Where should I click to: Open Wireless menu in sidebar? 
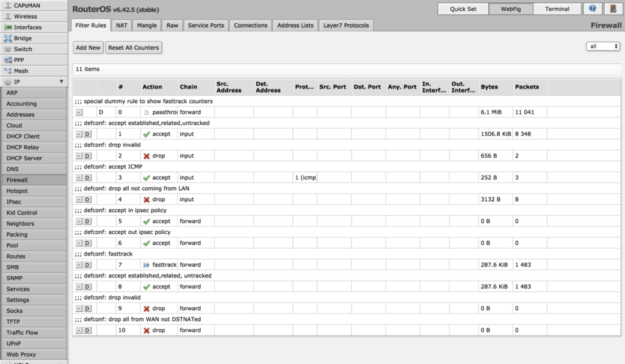click(34, 16)
